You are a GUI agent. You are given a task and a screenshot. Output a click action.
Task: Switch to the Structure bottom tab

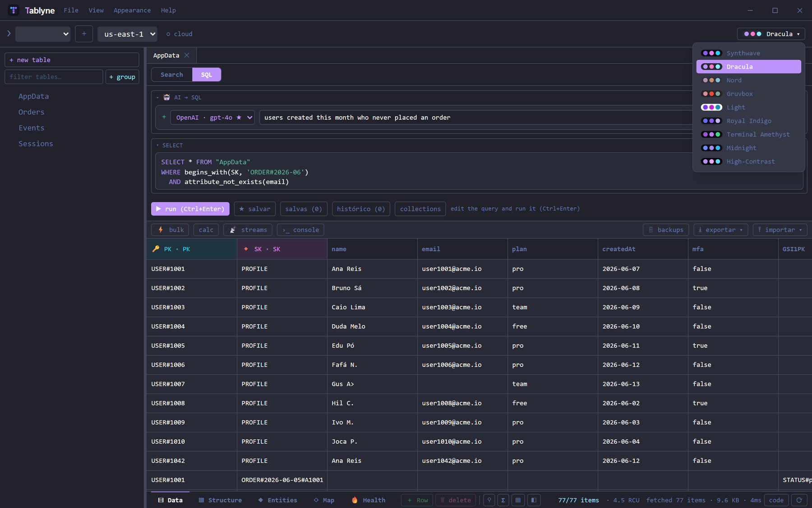pyautogui.click(x=220, y=500)
